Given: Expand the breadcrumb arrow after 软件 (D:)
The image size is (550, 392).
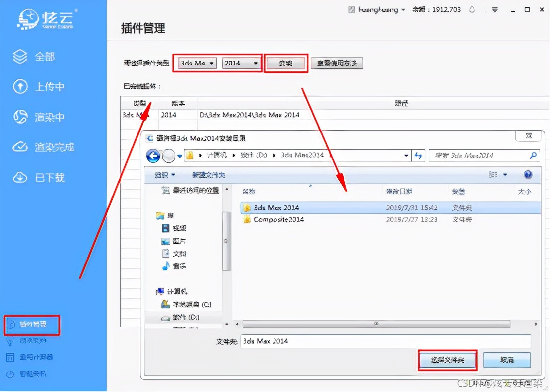Looking at the screenshot, I should coord(274,155).
